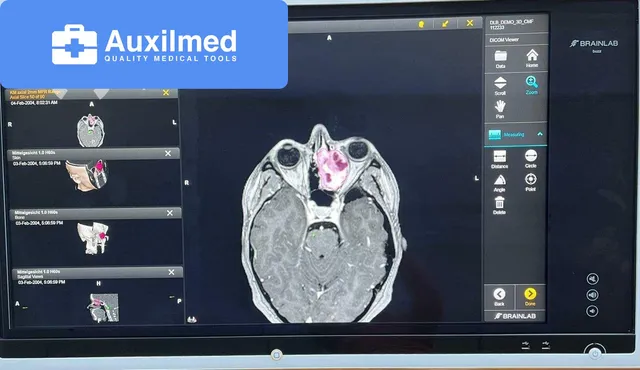
Task: Close the Skin 3D thumbnail panel
Action: [x=168, y=153]
